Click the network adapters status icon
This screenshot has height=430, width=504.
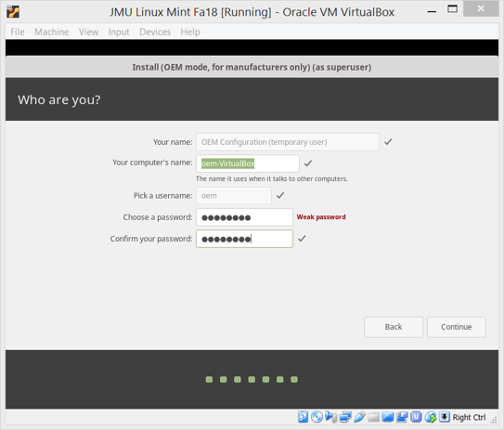345,417
